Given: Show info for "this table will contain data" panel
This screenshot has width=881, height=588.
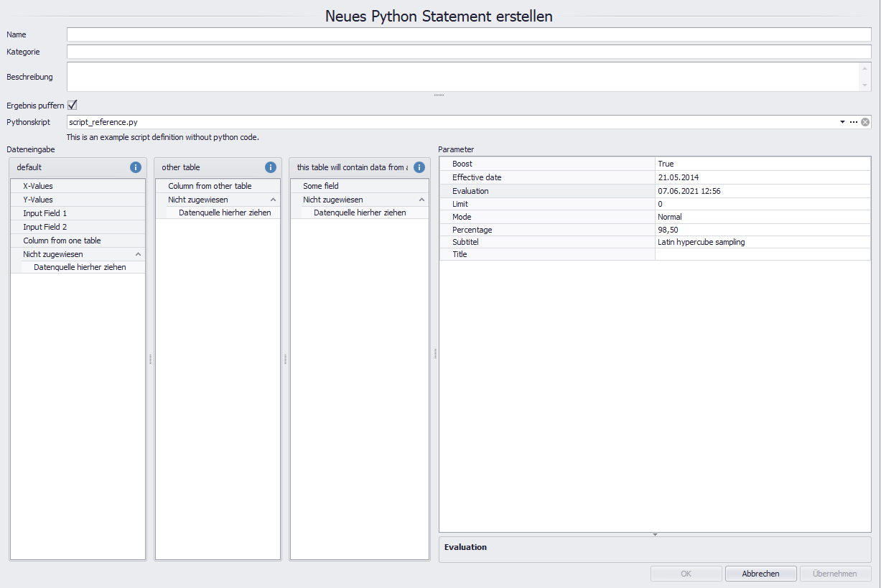Looking at the screenshot, I should pos(419,167).
